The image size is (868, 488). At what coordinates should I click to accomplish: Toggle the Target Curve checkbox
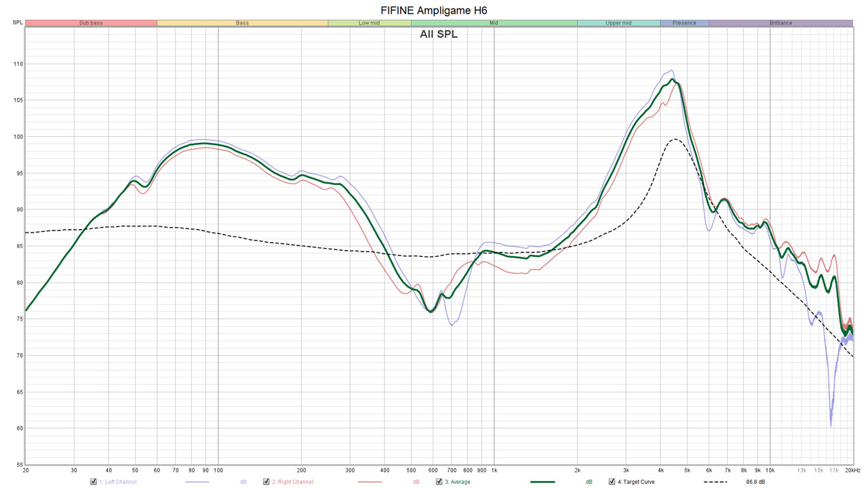(612, 482)
